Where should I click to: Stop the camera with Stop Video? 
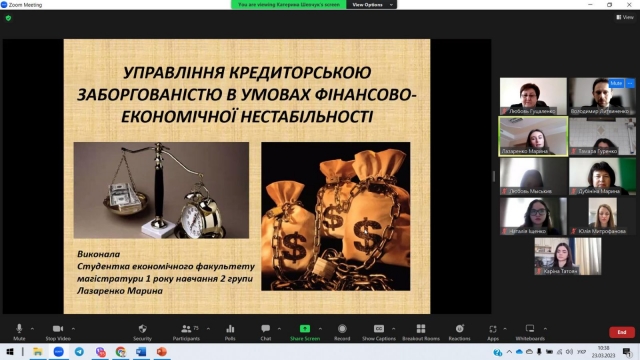tap(58, 332)
